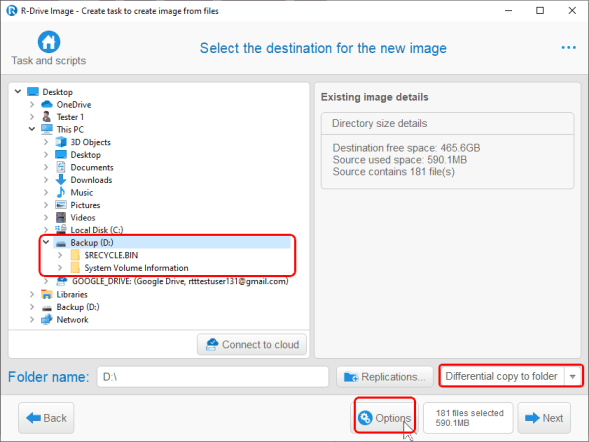The image size is (589, 442).
Task: Click the Destination free space: 465.6GB text
Action: coord(406,148)
